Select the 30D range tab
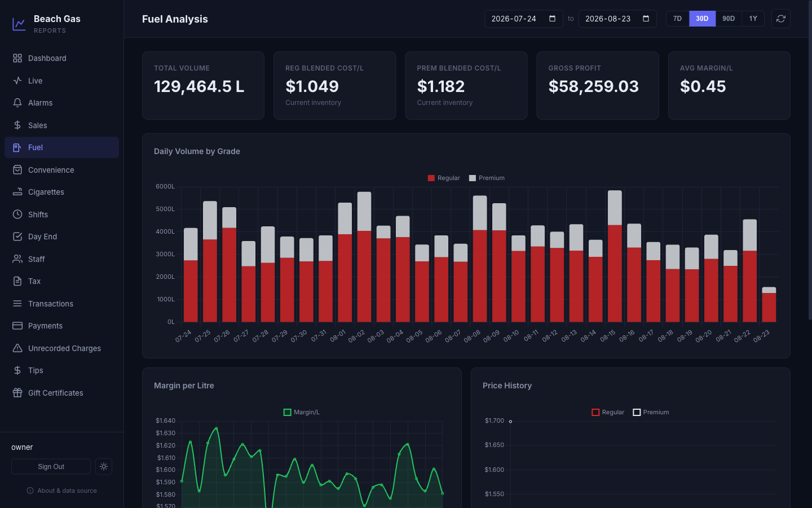Viewport: 812px width, 508px height. click(x=702, y=19)
